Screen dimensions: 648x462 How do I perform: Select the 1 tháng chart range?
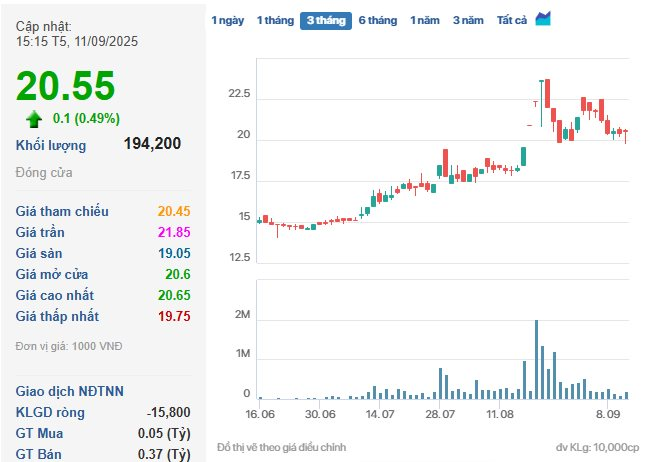276,20
